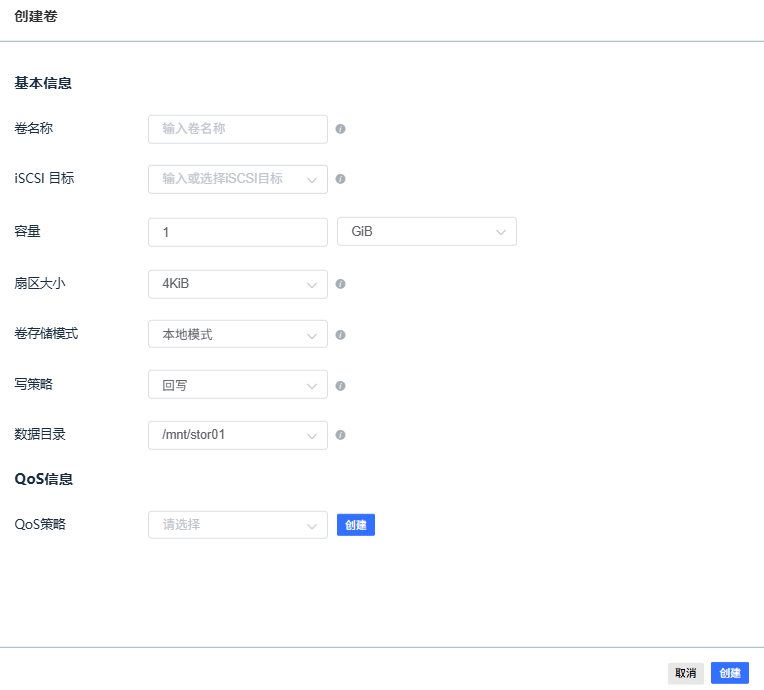764x690 pixels.
Task: Click the info icon beside iSCSI 目标 dropdown
Action: tap(341, 179)
